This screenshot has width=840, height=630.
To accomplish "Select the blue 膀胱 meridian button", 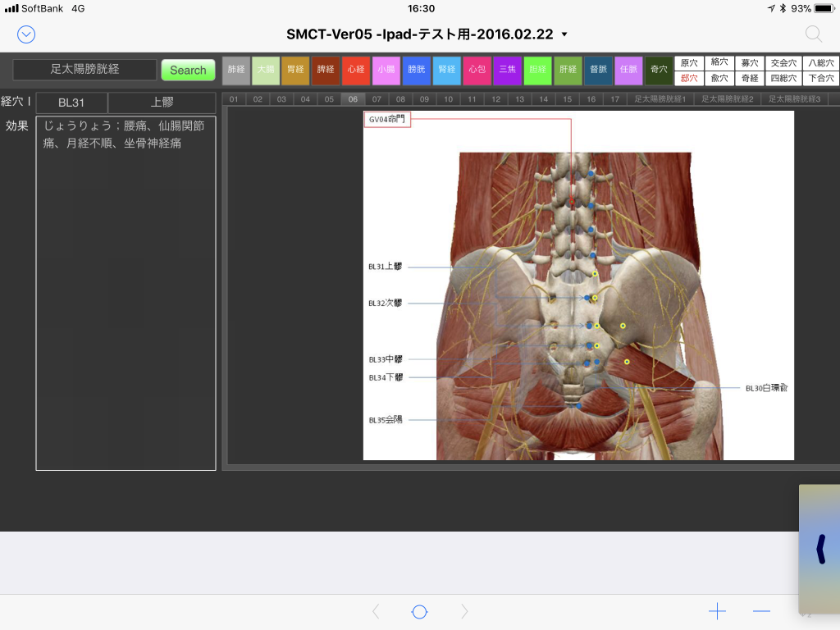I will coord(417,71).
